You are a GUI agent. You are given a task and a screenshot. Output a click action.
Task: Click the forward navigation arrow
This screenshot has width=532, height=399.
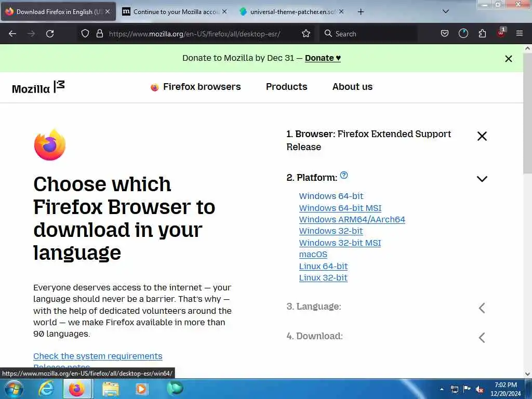pos(31,34)
